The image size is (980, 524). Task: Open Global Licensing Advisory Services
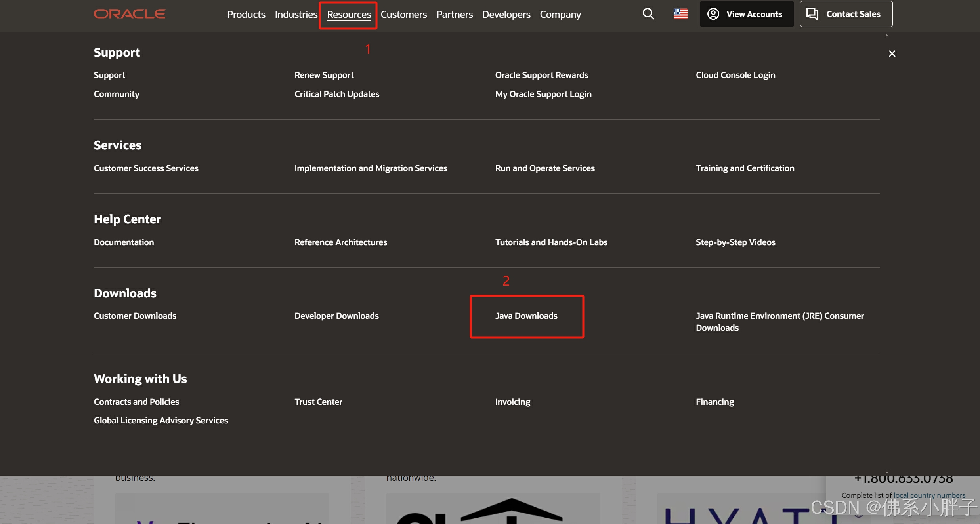click(161, 421)
